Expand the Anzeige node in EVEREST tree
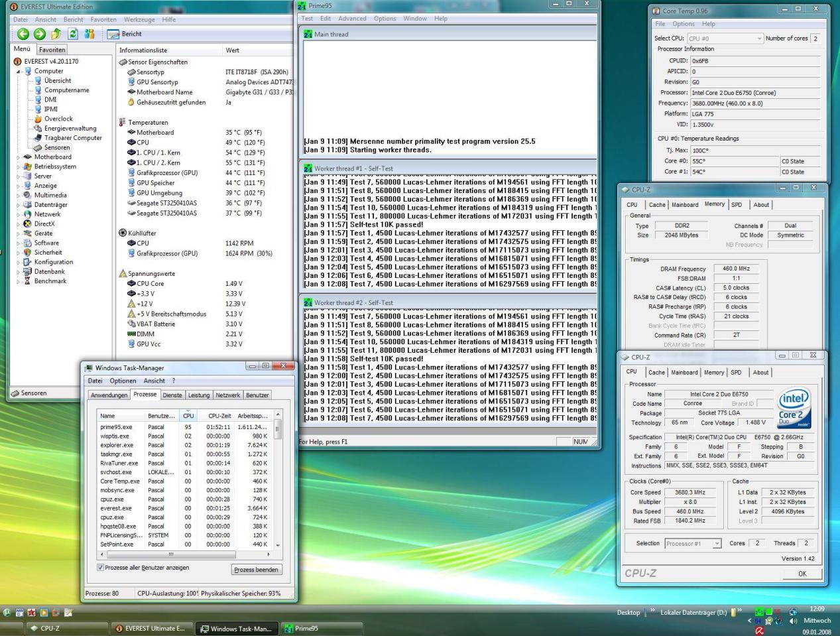The width and height of the screenshot is (840, 636). pyautogui.click(x=19, y=186)
